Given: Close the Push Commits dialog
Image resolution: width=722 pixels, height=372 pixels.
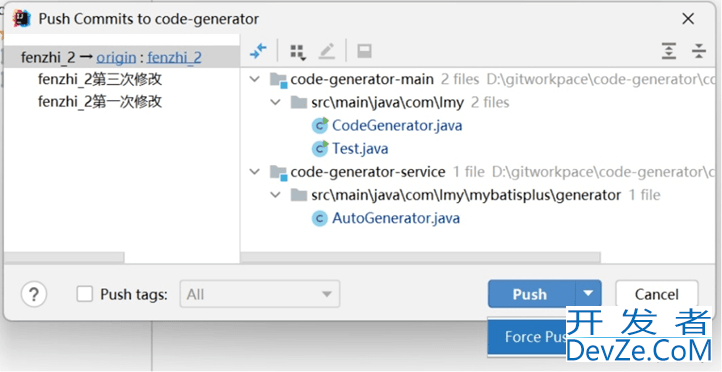Looking at the screenshot, I should point(688,19).
